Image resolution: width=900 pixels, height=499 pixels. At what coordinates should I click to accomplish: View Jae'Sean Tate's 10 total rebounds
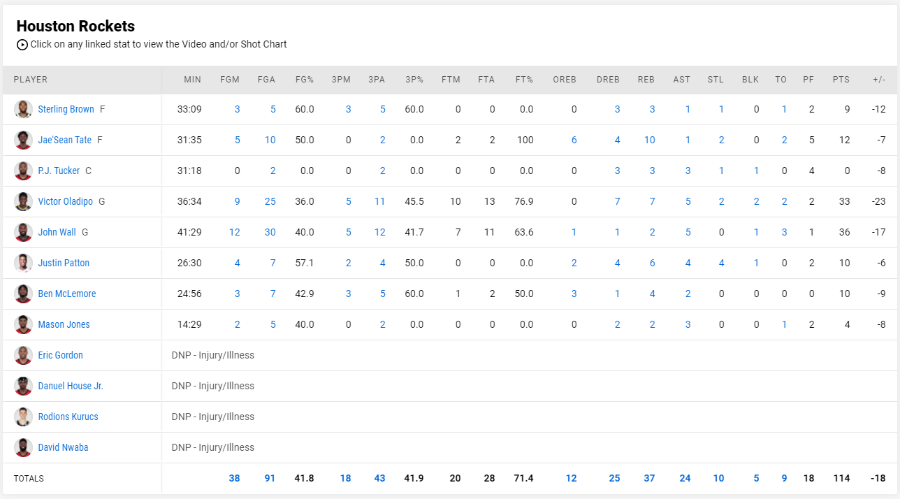[x=649, y=140]
